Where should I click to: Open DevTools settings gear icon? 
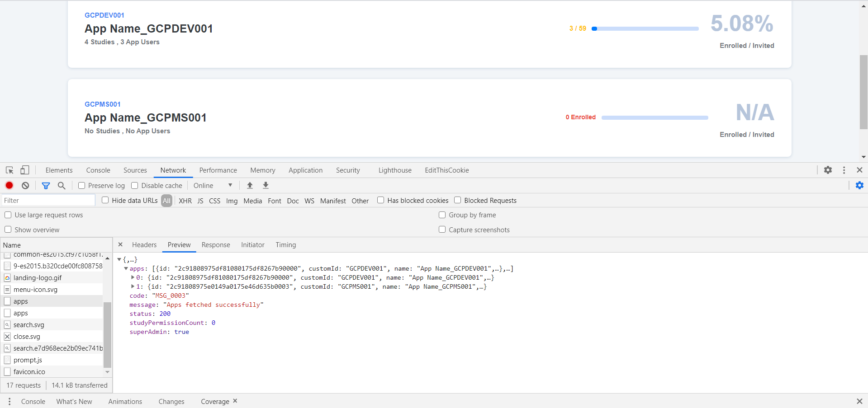[828, 170]
